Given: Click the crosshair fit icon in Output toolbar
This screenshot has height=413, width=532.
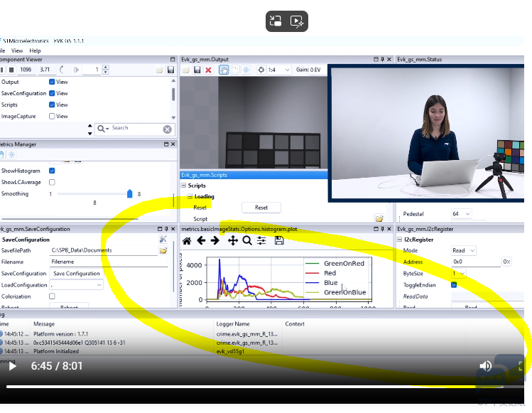Looking at the screenshot, I should [261, 70].
